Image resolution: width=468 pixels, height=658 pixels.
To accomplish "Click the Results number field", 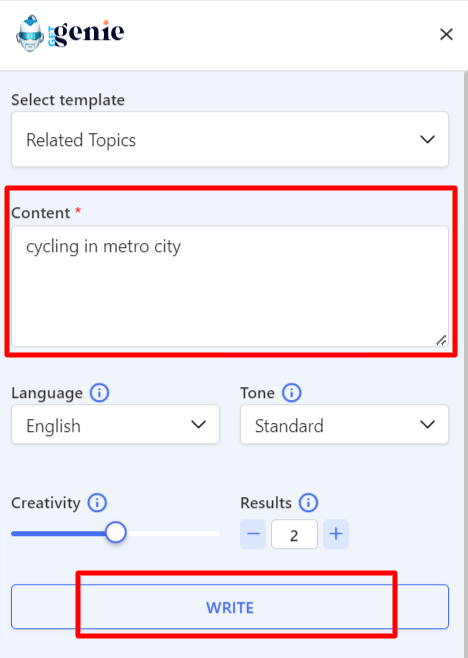I will pos(294,534).
